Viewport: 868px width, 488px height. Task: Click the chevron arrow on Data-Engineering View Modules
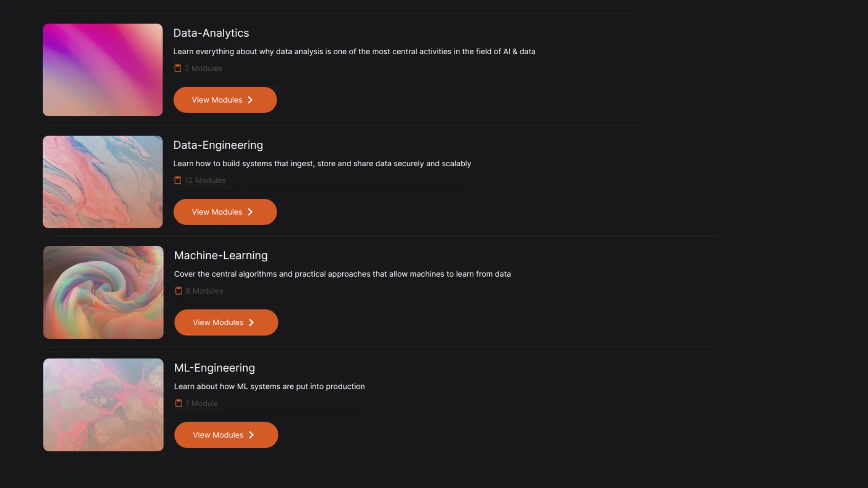coord(250,212)
